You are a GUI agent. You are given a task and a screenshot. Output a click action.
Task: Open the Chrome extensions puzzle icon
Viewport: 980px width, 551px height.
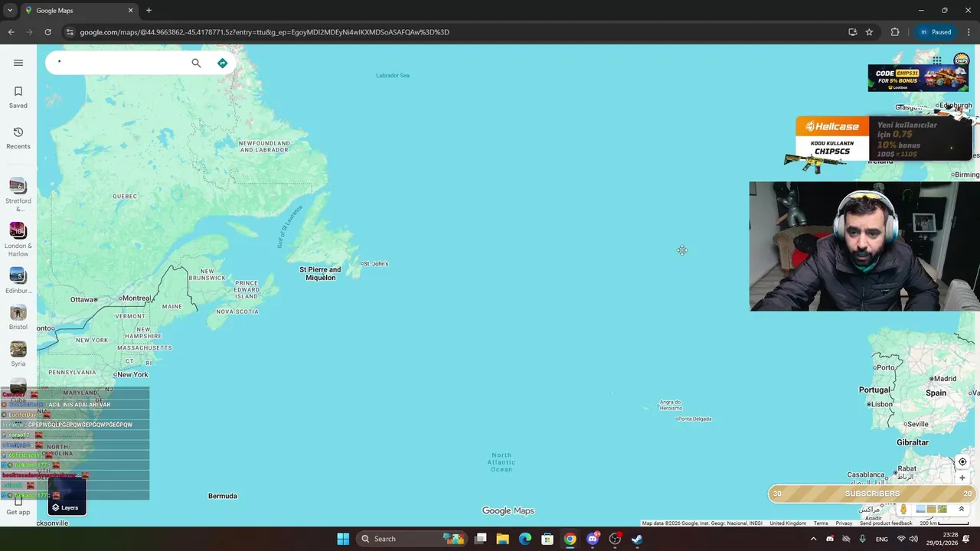click(895, 32)
